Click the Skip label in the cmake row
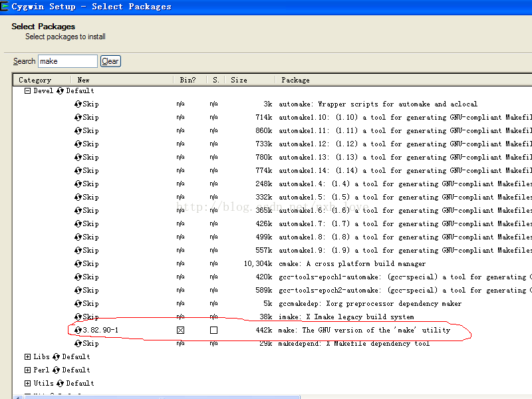This screenshot has height=399, width=532. [x=90, y=263]
